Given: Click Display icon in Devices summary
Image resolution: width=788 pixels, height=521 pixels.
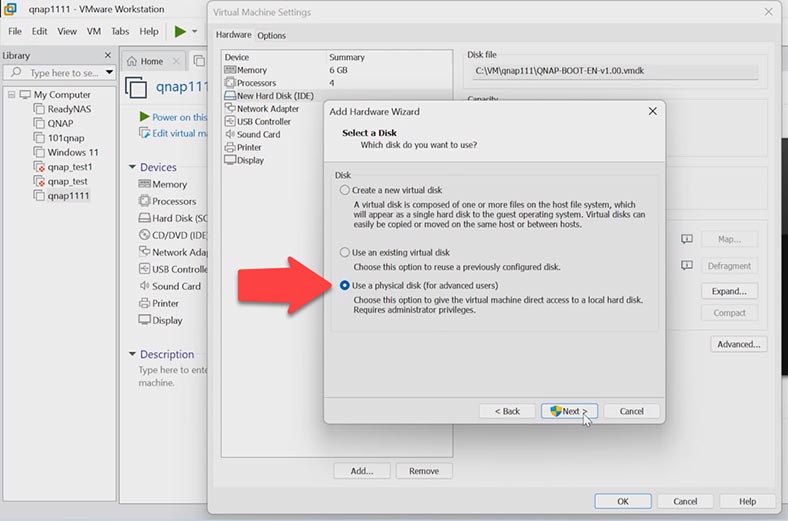Looking at the screenshot, I should pyautogui.click(x=144, y=320).
